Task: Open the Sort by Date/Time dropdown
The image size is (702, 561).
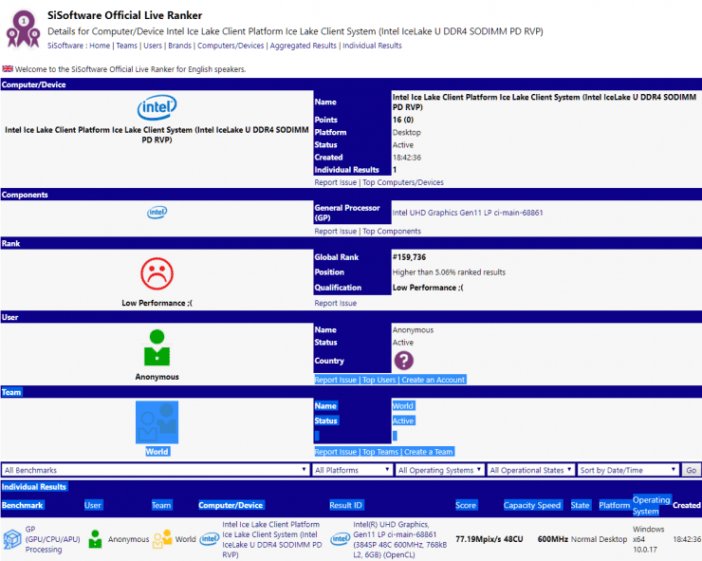Action: 628,470
